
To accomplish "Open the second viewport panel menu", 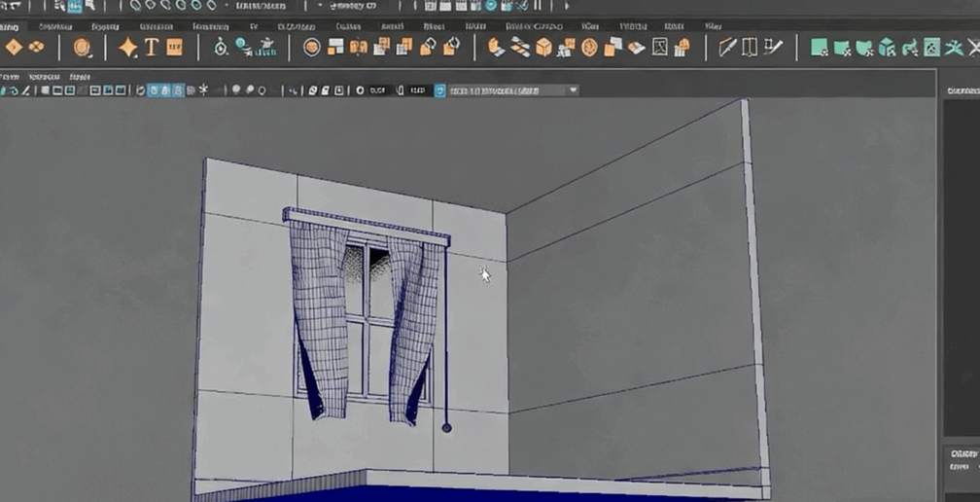I will 43,76.
